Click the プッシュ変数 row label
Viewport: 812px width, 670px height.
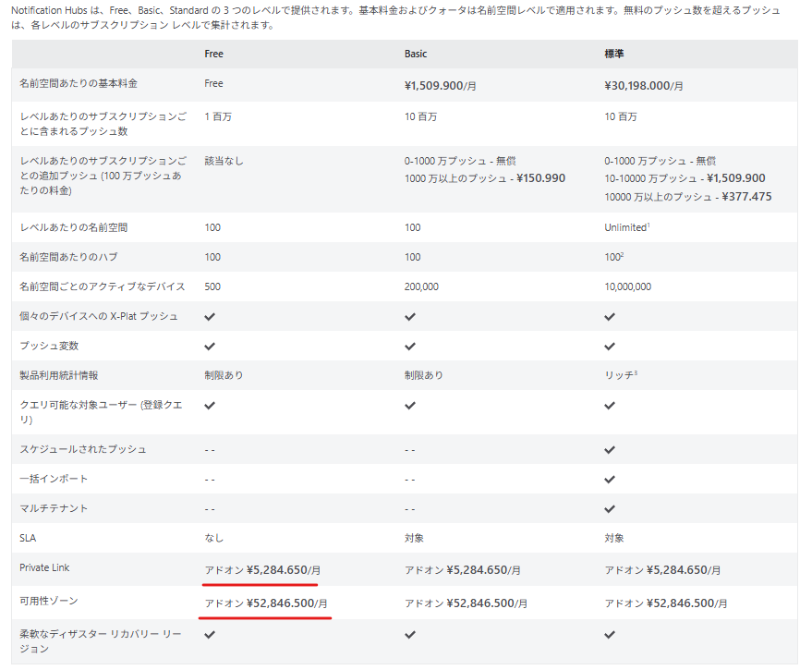coord(49,347)
